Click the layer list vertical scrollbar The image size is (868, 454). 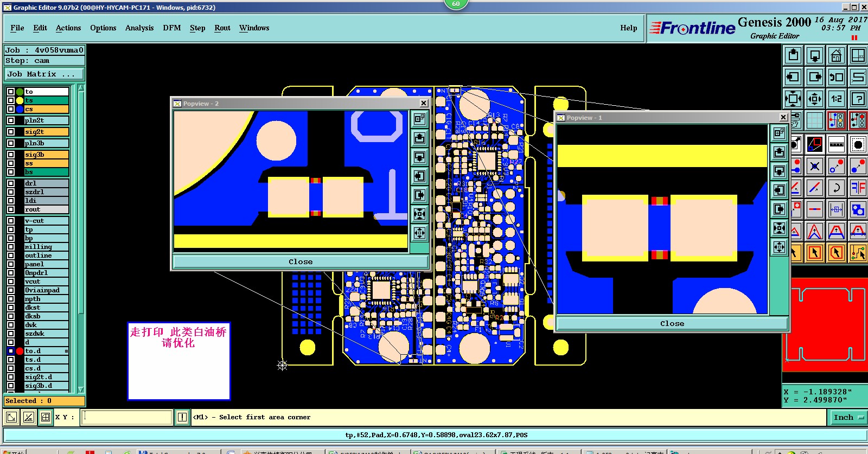(x=81, y=239)
